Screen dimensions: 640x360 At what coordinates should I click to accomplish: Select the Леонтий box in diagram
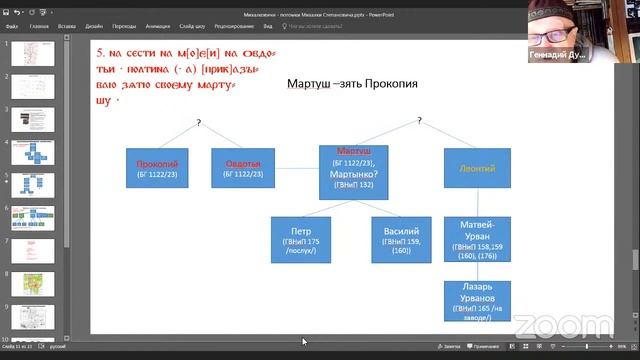tap(477, 168)
